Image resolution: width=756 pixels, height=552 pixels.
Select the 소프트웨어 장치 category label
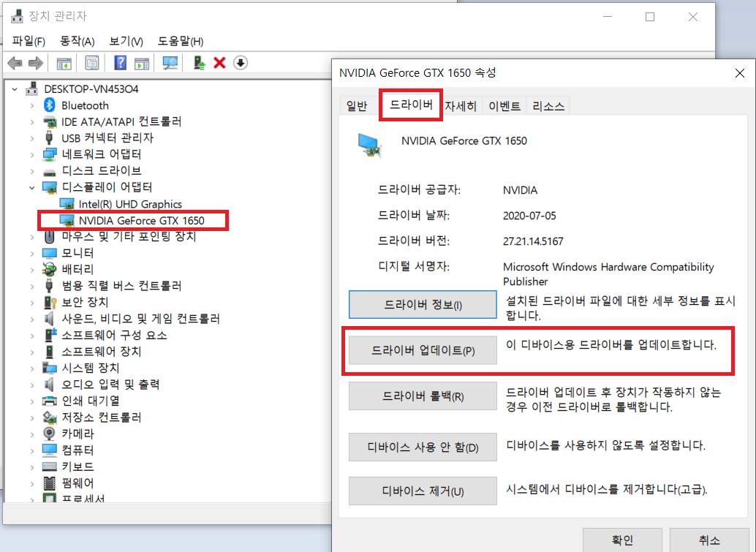tap(101, 351)
